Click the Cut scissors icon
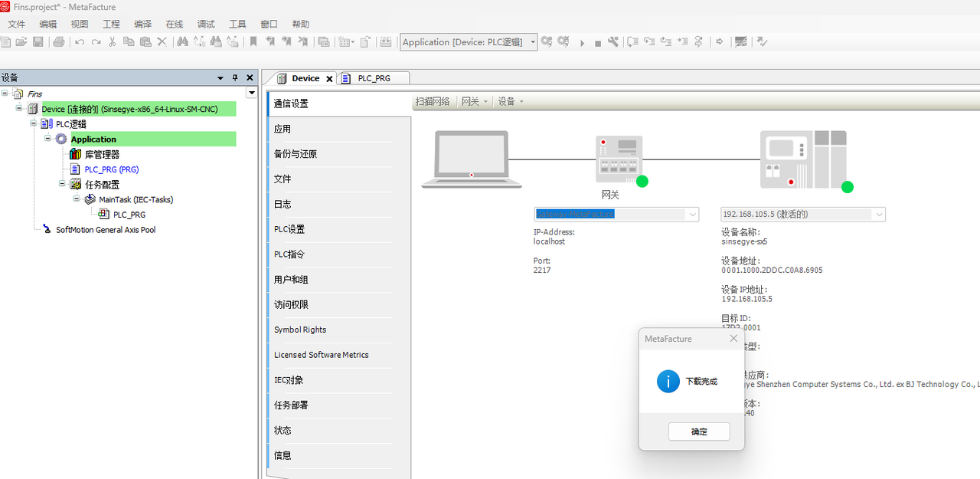980x479 pixels. (x=112, y=42)
